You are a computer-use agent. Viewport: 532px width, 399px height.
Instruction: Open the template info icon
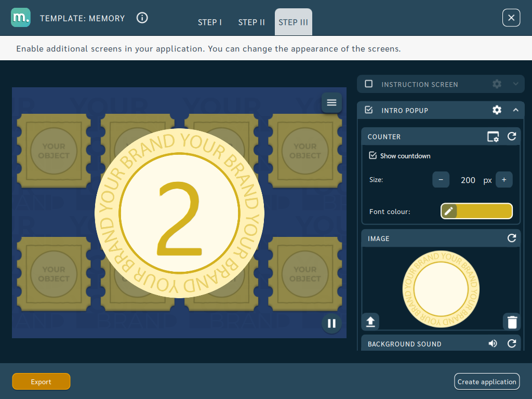pos(142,18)
